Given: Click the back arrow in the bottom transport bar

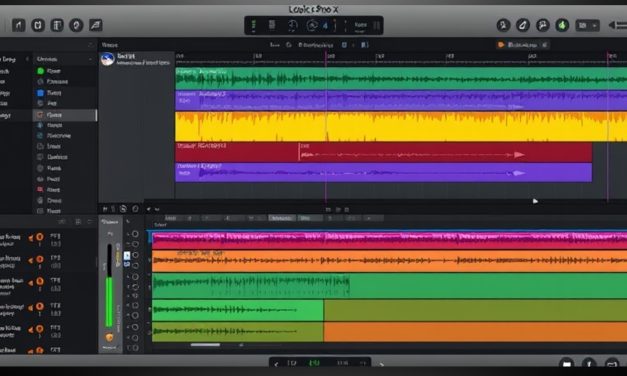Looking at the screenshot, I should [276, 364].
